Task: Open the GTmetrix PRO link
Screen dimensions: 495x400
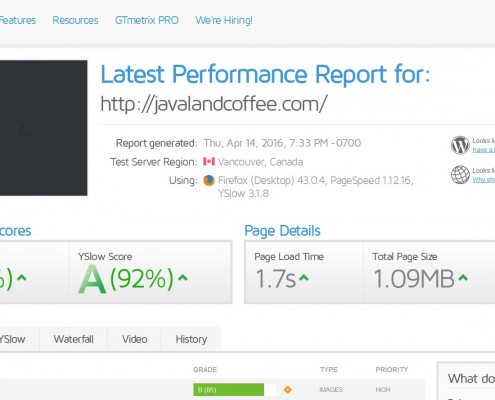Action: coord(147,20)
